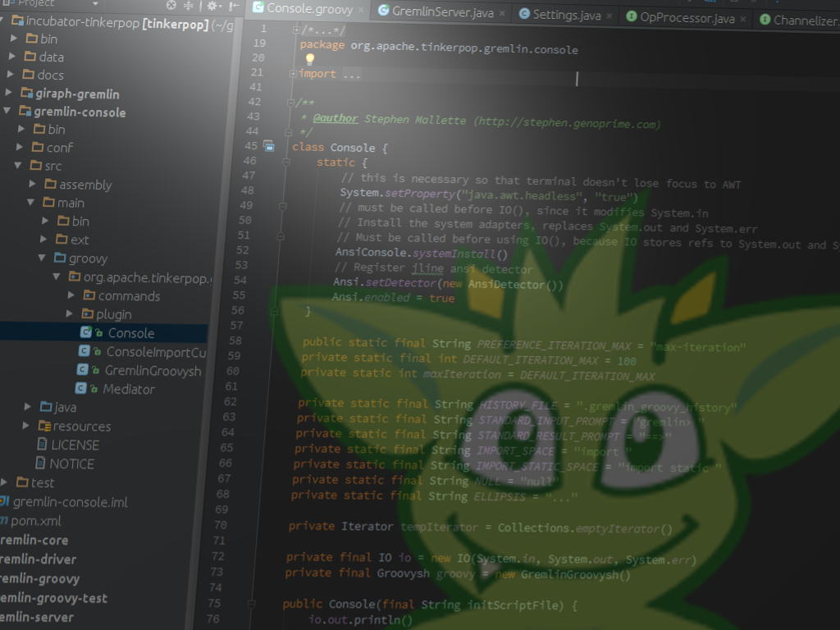Expand the bin folder under gremlin-console
The image size is (840, 630).
click(21, 129)
